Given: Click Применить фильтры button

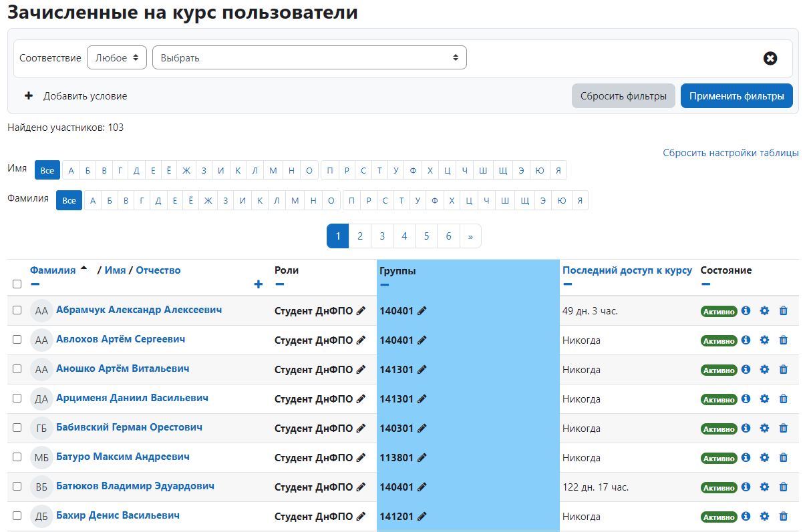Looking at the screenshot, I should point(737,96).
